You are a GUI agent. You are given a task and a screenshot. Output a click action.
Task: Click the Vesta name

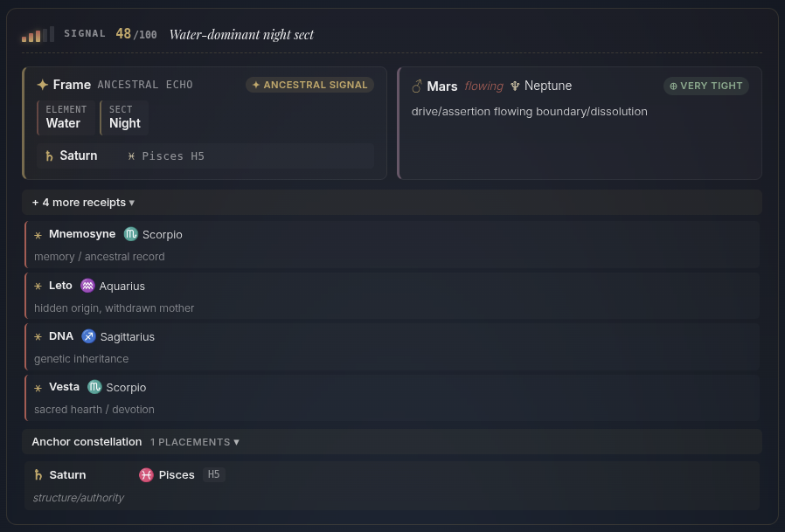[x=64, y=387]
